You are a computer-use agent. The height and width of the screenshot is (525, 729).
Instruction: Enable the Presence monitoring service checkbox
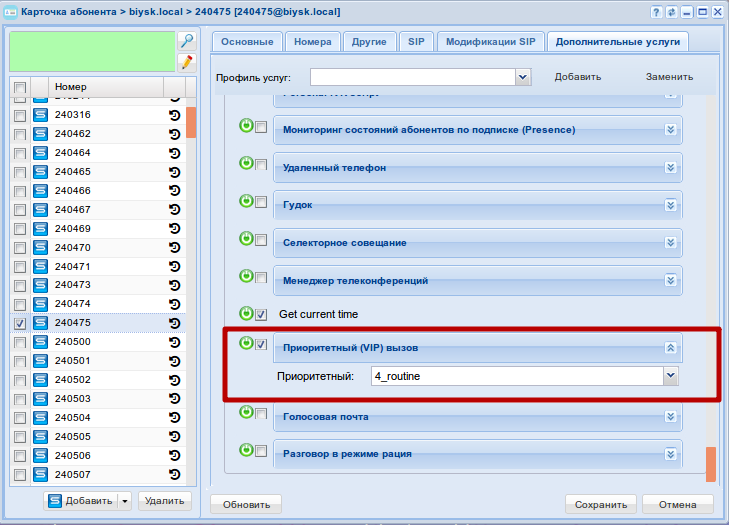point(261,127)
